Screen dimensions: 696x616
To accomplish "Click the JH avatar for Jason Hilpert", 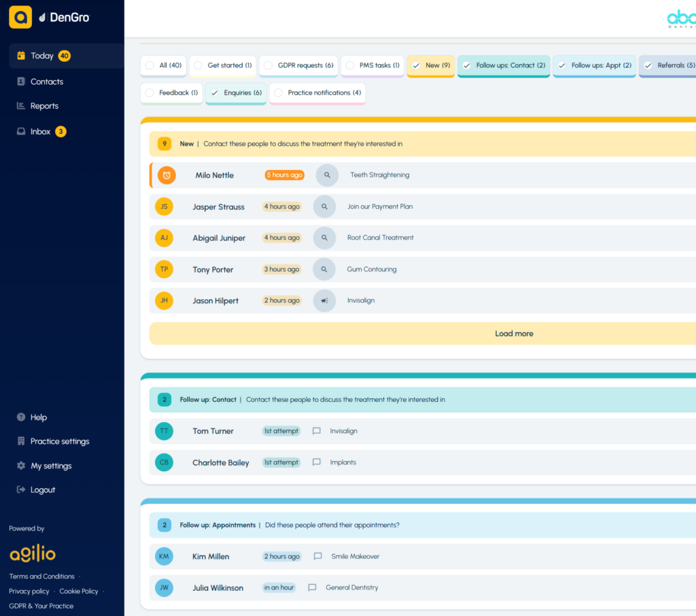I will coord(164,301).
